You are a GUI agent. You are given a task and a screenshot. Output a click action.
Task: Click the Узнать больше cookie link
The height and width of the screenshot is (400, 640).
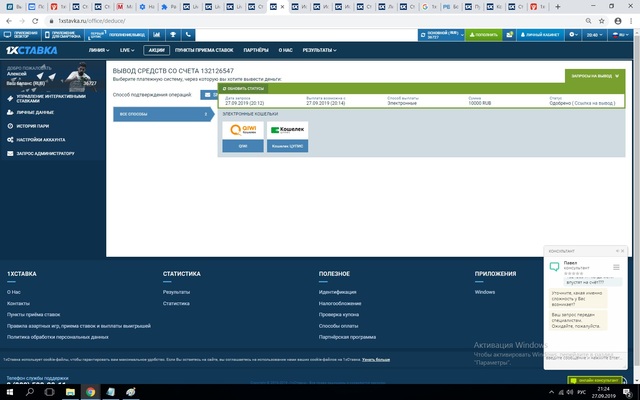pos(376,360)
